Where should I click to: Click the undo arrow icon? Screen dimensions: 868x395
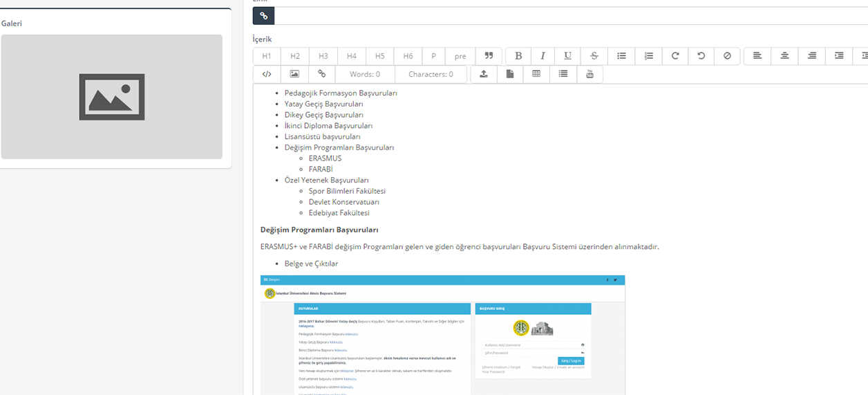click(x=701, y=56)
